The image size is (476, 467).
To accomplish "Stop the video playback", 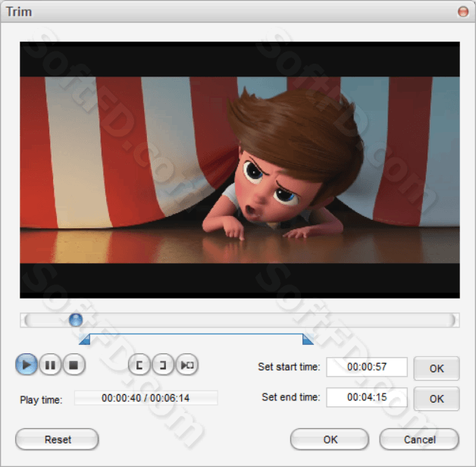I will coord(74,365).
